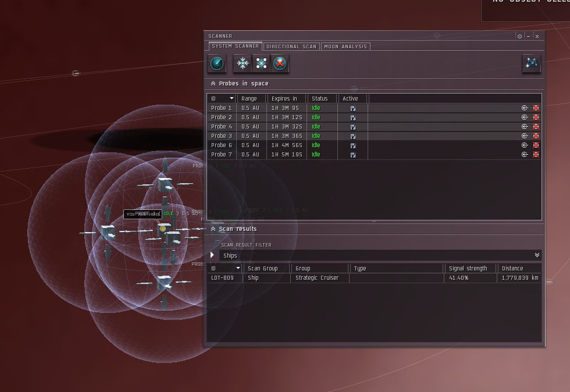Open the Ships scan result filter dropdown
Screen dimensions: 570x392
point(537,255)
